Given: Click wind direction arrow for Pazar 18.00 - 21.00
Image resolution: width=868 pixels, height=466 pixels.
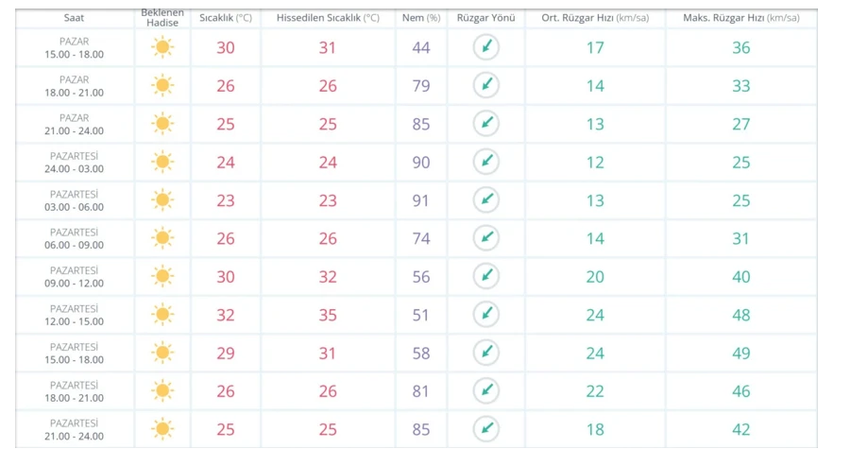Looking at the screenshot, I should point(486,85).
